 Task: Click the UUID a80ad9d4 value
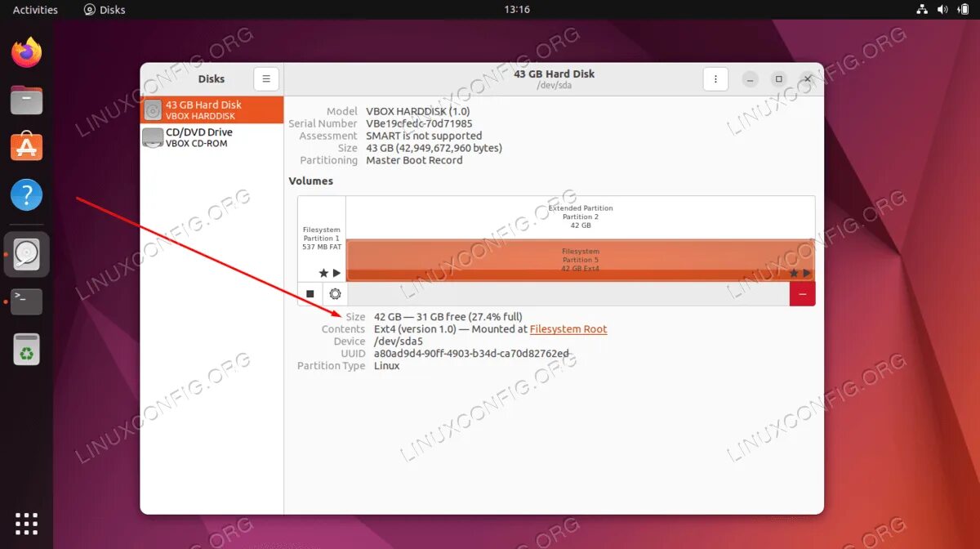click(471, 354)
